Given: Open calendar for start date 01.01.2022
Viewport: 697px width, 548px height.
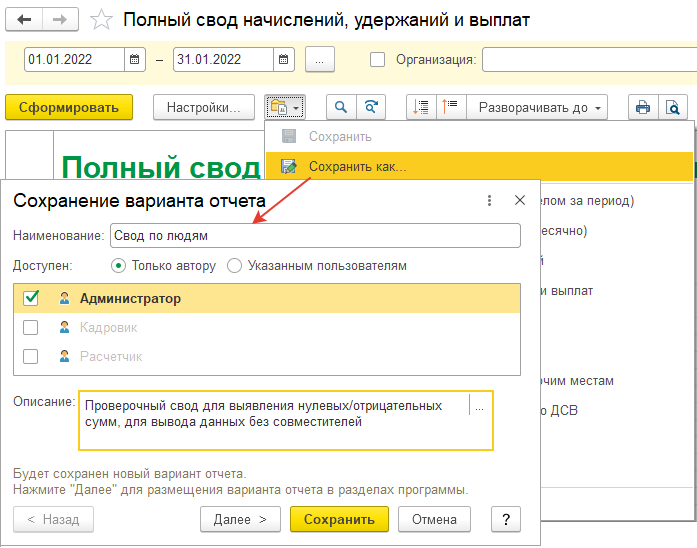Looking at the screenshot, I should point(134,60).
